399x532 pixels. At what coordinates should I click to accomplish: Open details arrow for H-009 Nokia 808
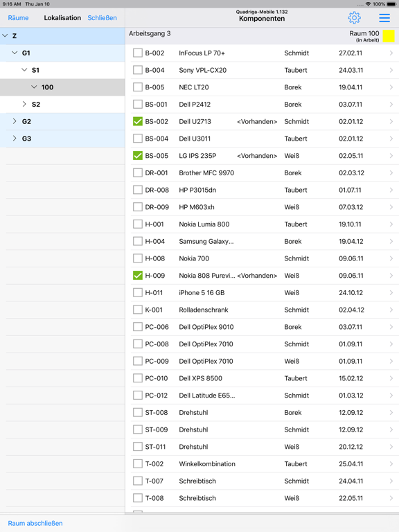[x=391, y=276]
